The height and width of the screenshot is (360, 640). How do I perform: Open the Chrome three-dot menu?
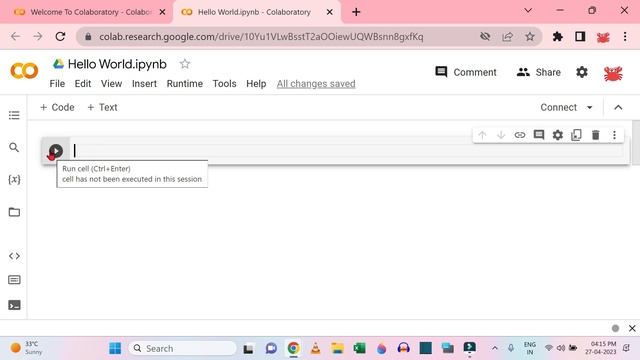coord(625,37)
